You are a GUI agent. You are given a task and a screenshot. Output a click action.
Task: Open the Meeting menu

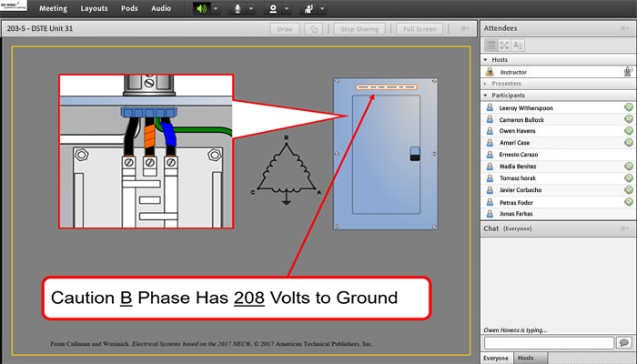point(53,8)
